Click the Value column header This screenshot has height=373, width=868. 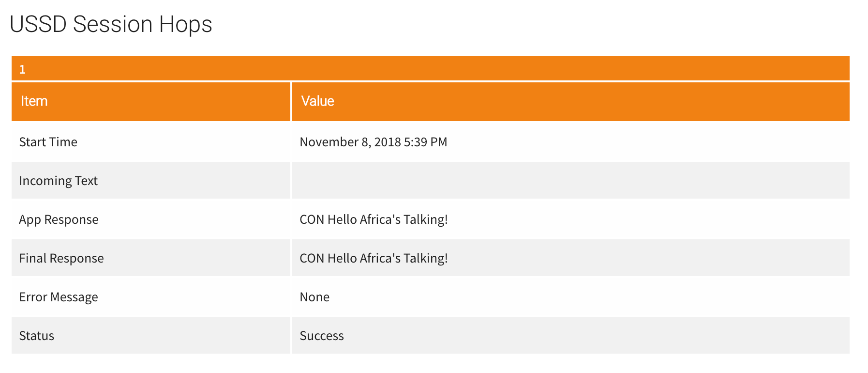tap(571, 101)
